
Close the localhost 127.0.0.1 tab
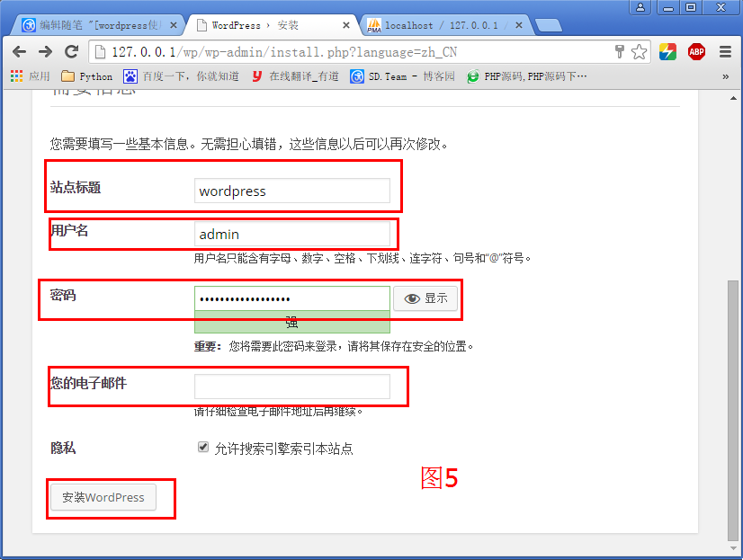(x=519, y=25)
